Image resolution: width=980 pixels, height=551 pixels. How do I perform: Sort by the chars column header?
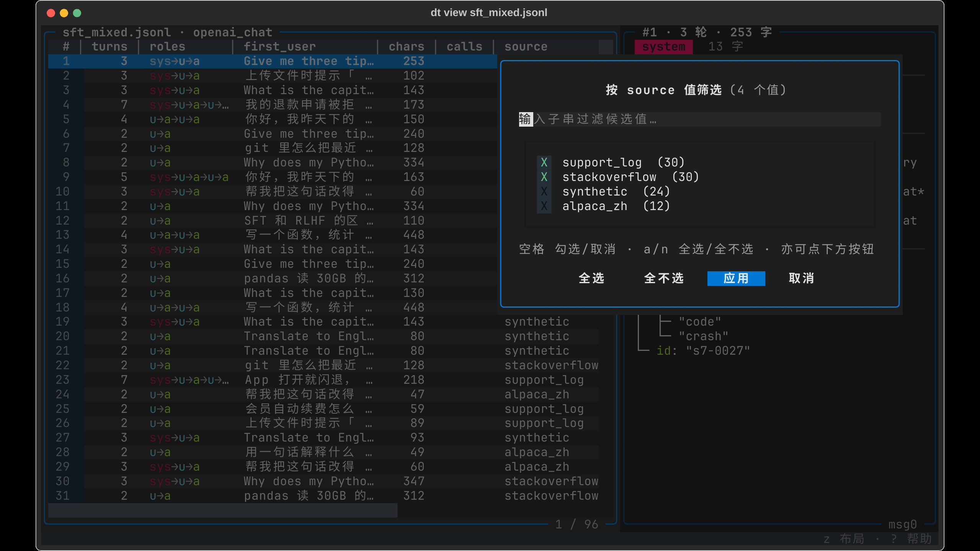[407, 47]
